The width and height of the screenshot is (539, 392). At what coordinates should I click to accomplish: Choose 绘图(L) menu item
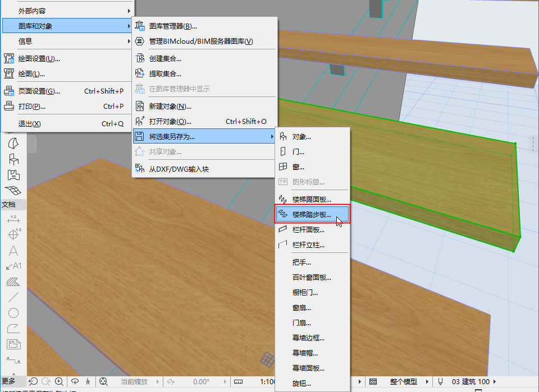67,74
